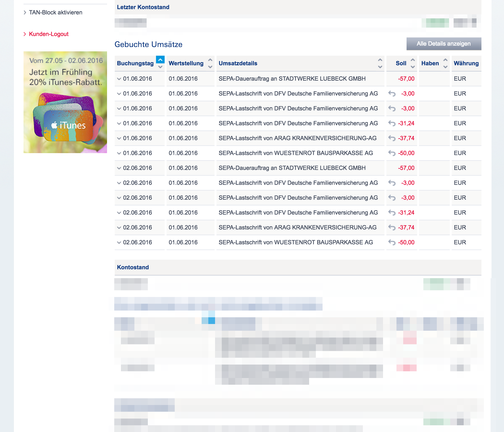The image size is (504, 432).
Task: Click Soll column header label
Action: pyautogui.click(x=401, y=63)
